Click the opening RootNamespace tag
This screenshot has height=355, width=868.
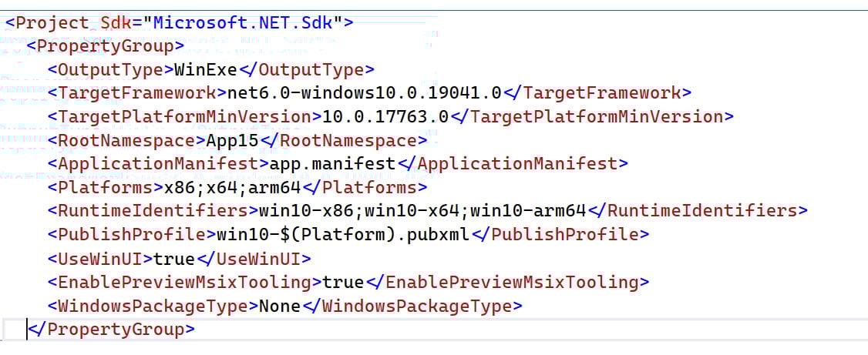tap(126, 140)
